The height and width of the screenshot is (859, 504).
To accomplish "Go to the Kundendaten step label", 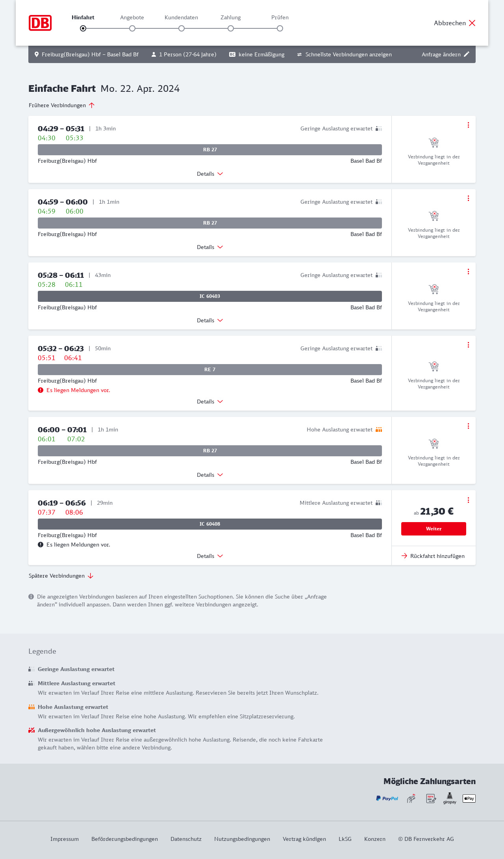I will coord(181,17).
